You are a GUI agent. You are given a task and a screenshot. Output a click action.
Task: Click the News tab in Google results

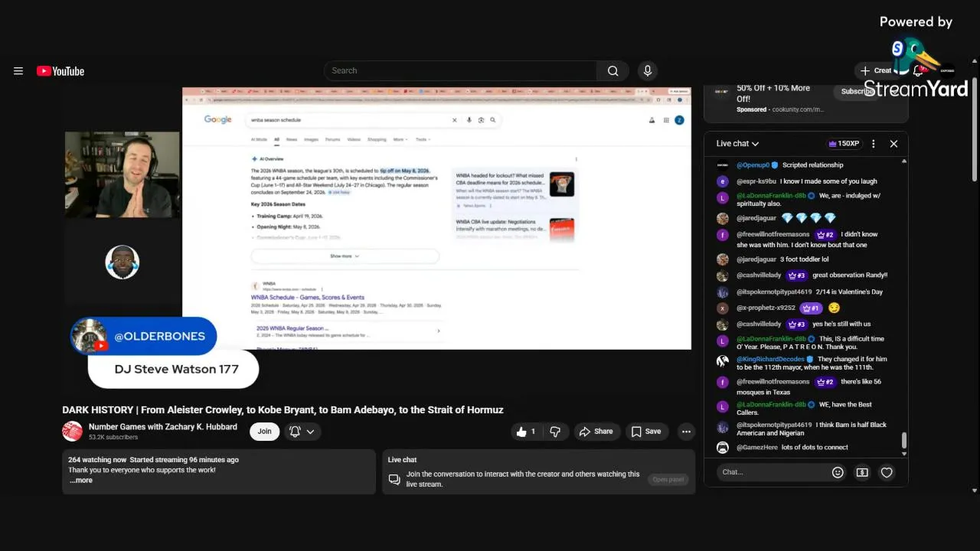tap(292, 140)
